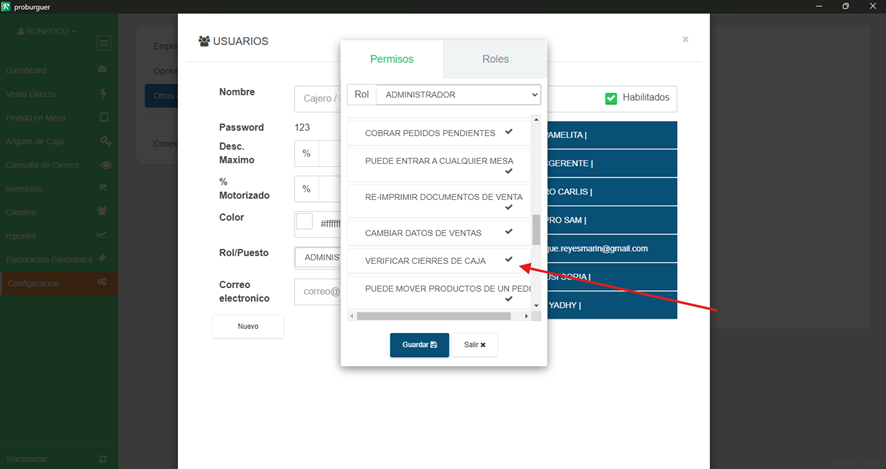Click the Salir button
This screenshot has height=469, width=886.
pos(475,345)
